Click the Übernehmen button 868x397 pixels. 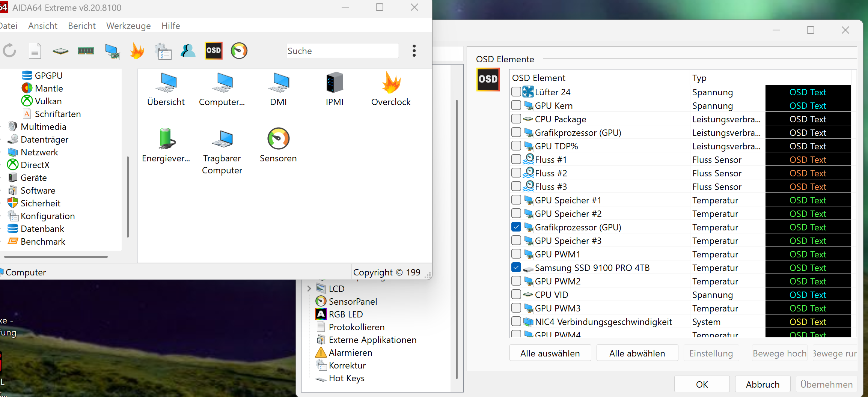coord(826,384)
